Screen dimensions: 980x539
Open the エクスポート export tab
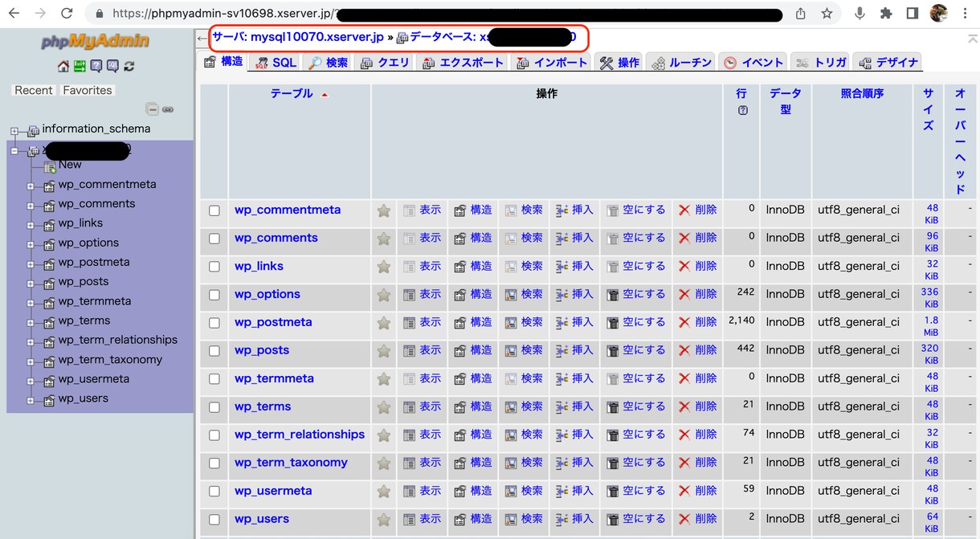tap(463, 63)
